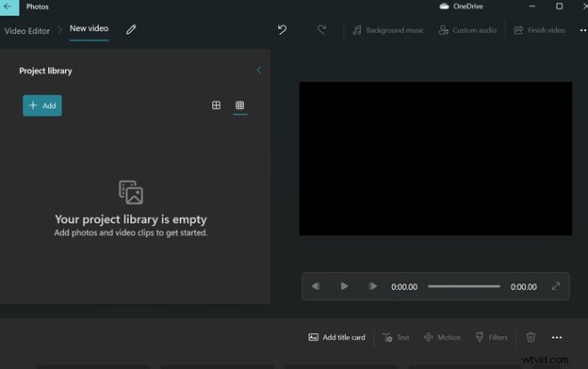
Task: Delete selected clip with trash icon
Action: (531, 338)
